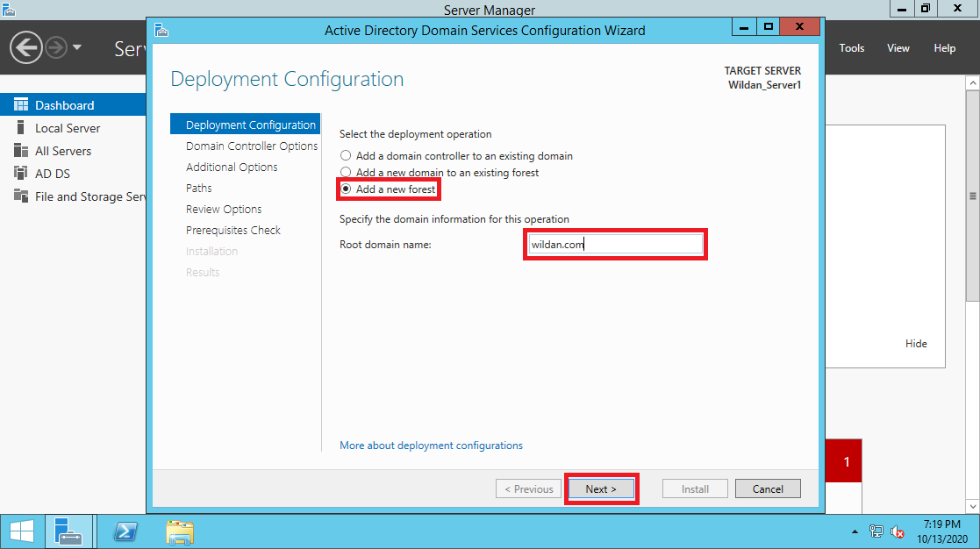Click the Root domain name field

[615, 244]
